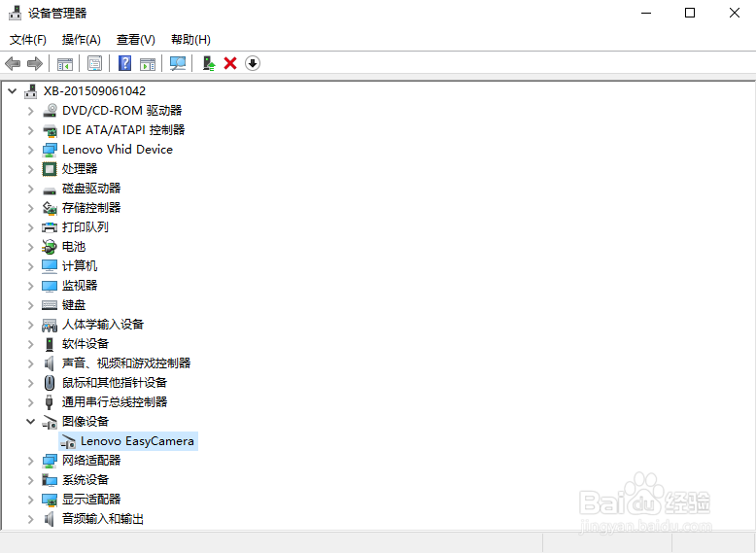Expand the 软件设备 node

(31, 344)
